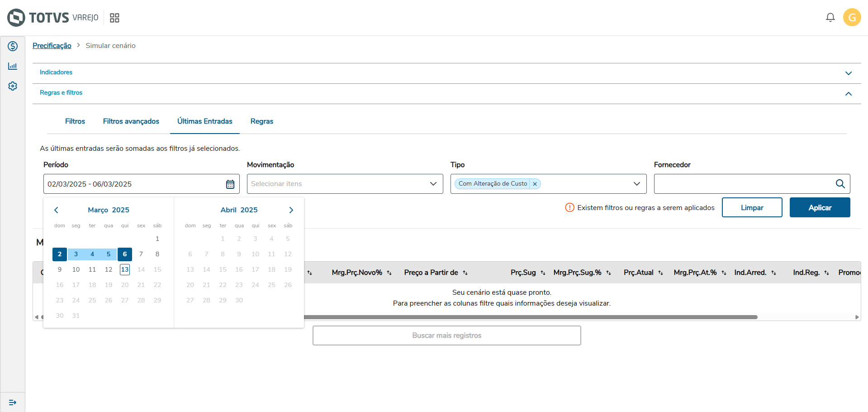Open the Tipo dropdown arrow
This screenshot has width=868, height=412.
click(636, 184)
